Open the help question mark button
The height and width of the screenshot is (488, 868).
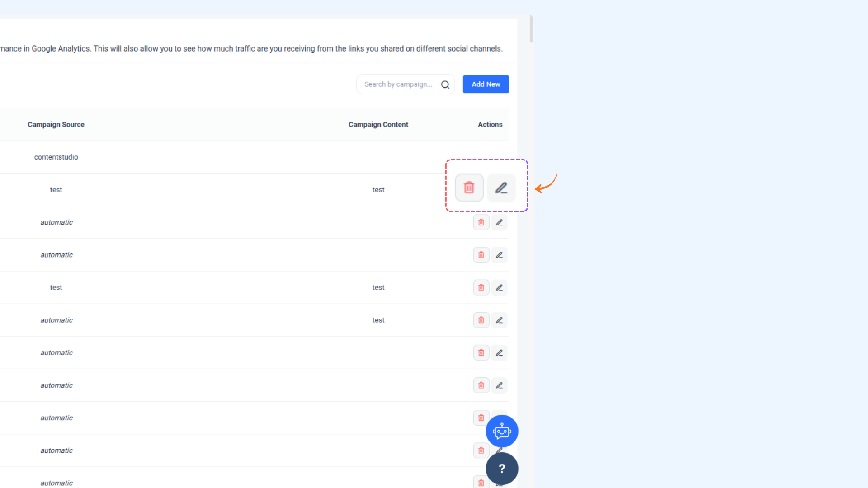click(x=502, y=469)
